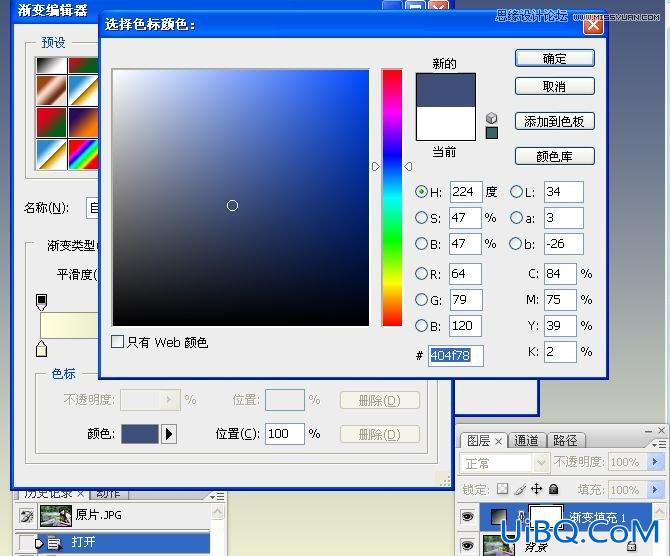
Task: Select the G green radio button
Action: click(421, 300)
